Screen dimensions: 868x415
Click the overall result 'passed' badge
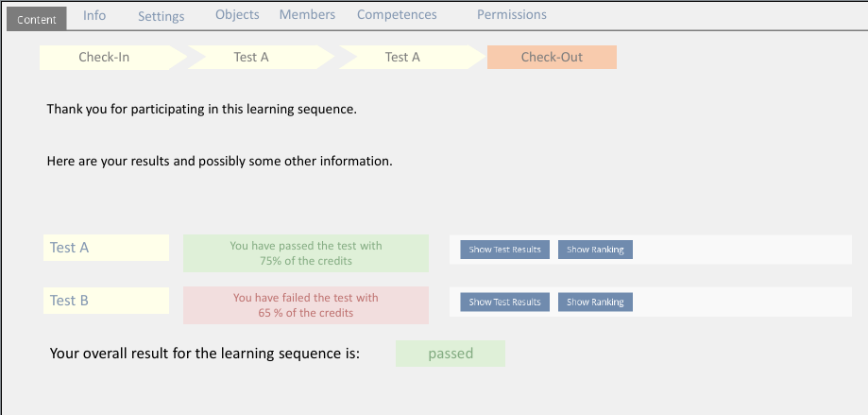(450, 354)
